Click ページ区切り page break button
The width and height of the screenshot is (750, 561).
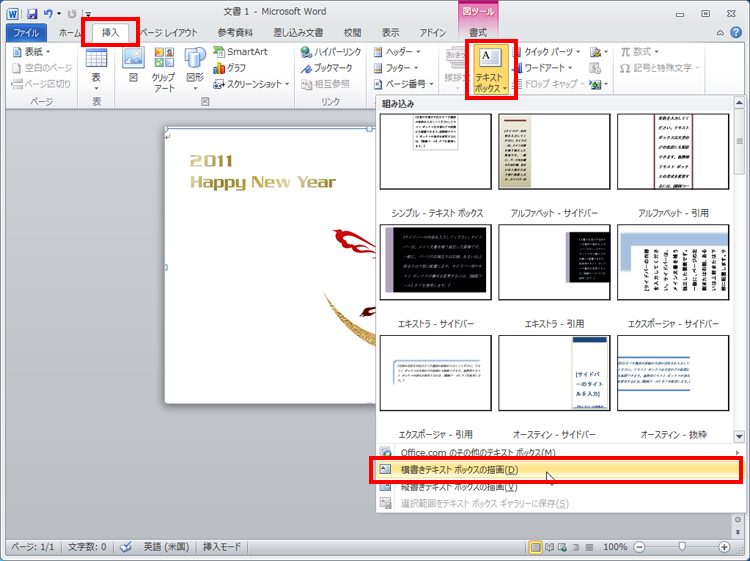41,84
